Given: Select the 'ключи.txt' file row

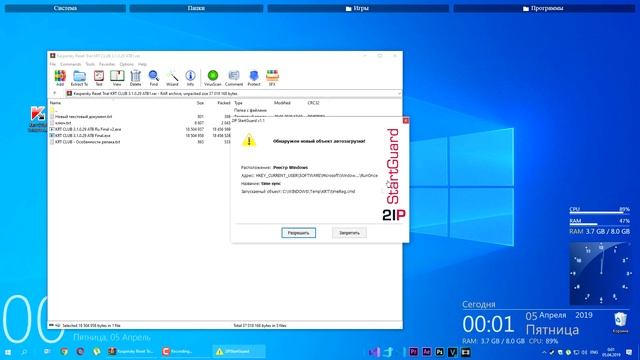Looking at the screenshot, I should click(139, 123).
